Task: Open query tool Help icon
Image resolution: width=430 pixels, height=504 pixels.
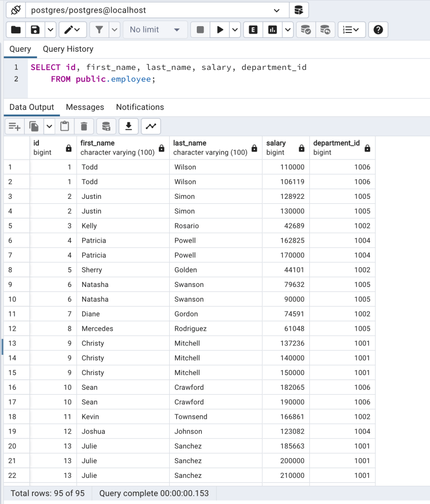Action: [x=378, y=30]
